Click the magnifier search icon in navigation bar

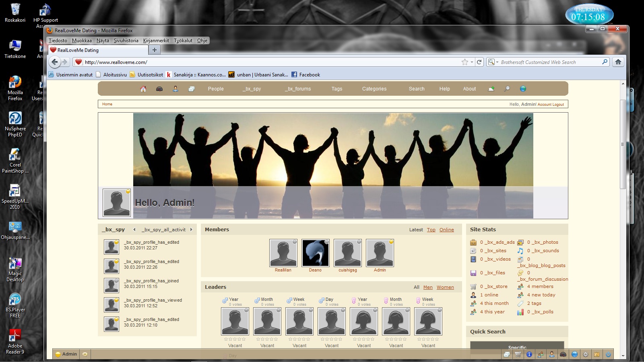[507, 89]
